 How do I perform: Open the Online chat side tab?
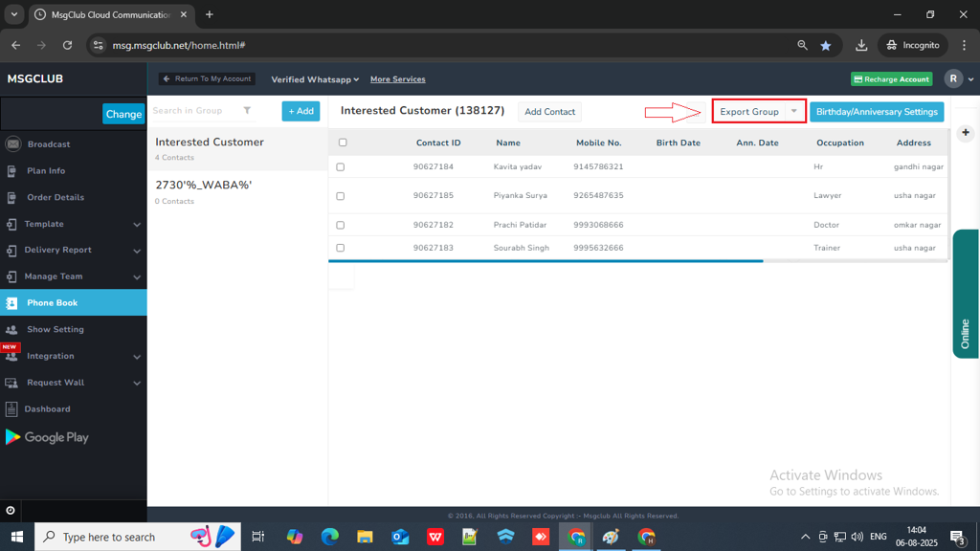(x=965, y=294)
